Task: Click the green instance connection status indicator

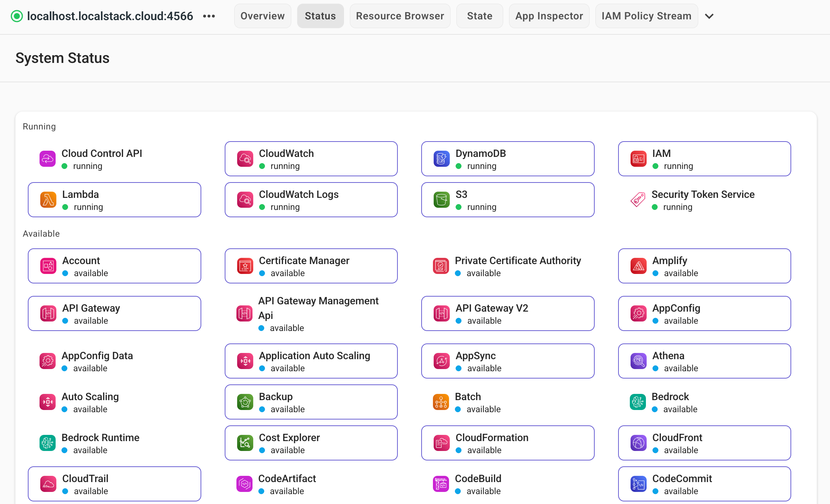Action: click(17, 16)
